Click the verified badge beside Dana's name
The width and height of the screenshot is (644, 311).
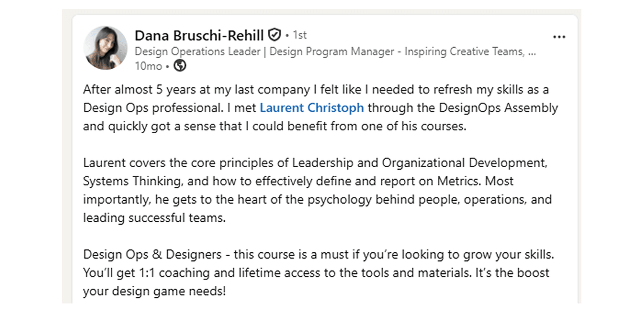[x=274, y=35]
